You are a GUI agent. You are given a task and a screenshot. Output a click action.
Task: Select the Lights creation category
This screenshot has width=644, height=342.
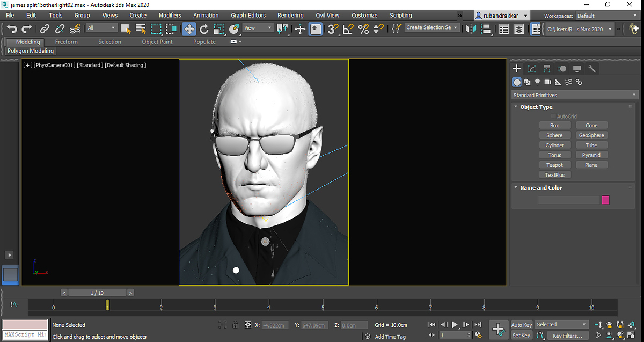click(x=537, y=82)
